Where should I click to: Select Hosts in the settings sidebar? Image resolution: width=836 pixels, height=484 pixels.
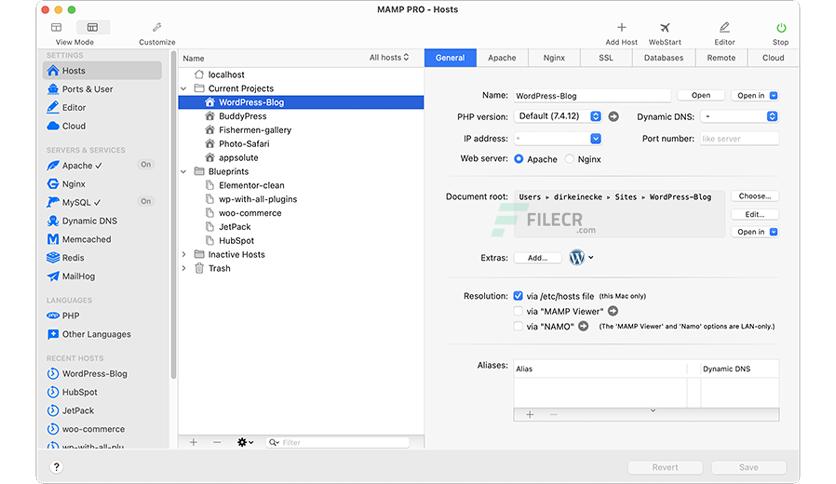102,70
